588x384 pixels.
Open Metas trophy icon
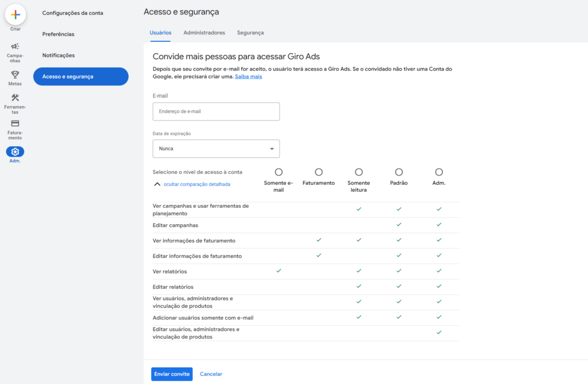[x=15, y=75]
